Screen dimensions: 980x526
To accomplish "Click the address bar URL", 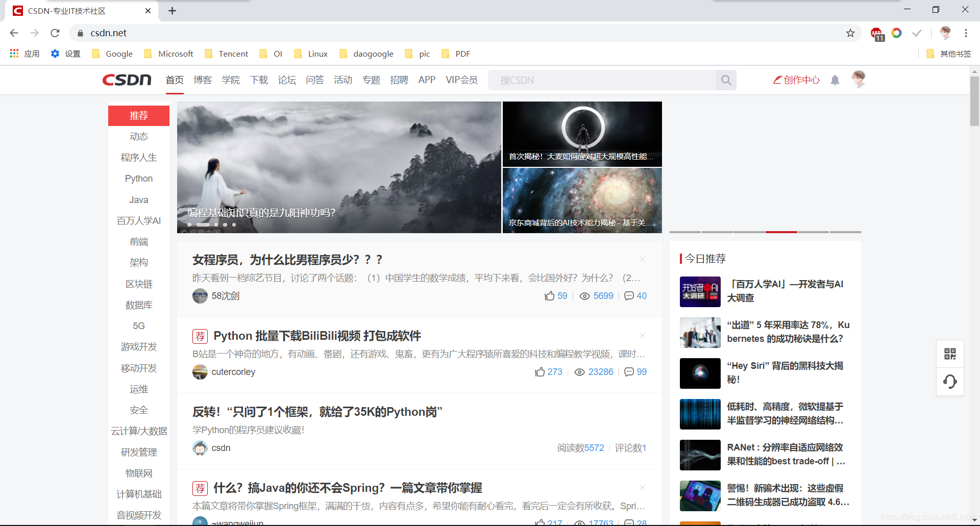I will [x=108, y=33].
